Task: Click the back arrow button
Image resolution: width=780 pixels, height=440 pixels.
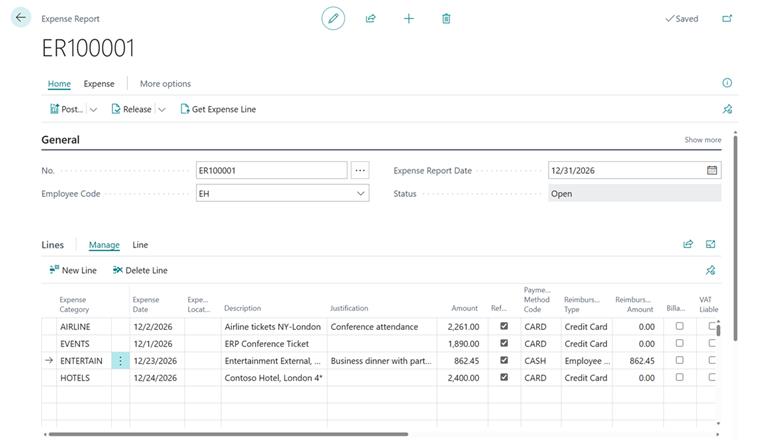Action: [x=20, y=18]
